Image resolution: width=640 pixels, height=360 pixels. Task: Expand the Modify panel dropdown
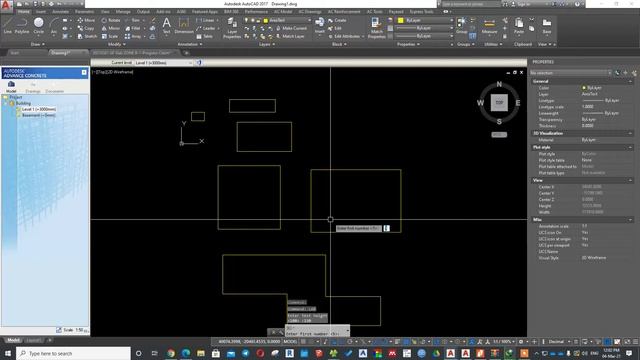coord(117,44)
